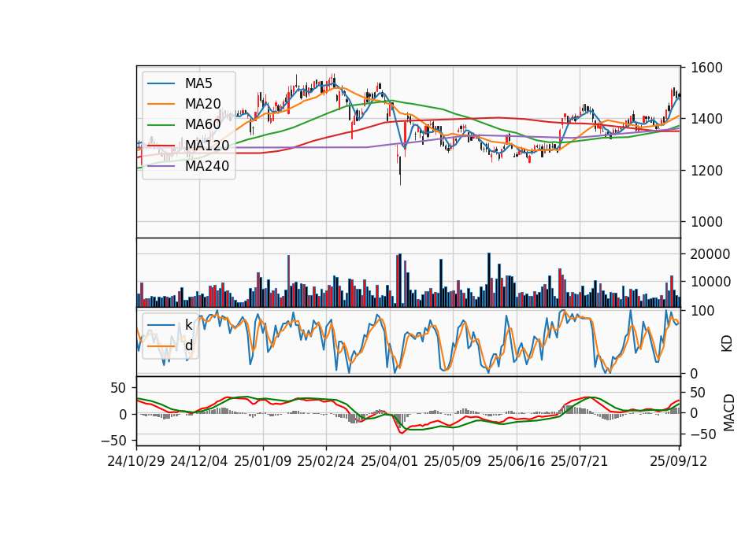The width and height of the screenshot is (756, 543).
Task: Click the 25/09/12 date tick label
Action: pos(678,461)
